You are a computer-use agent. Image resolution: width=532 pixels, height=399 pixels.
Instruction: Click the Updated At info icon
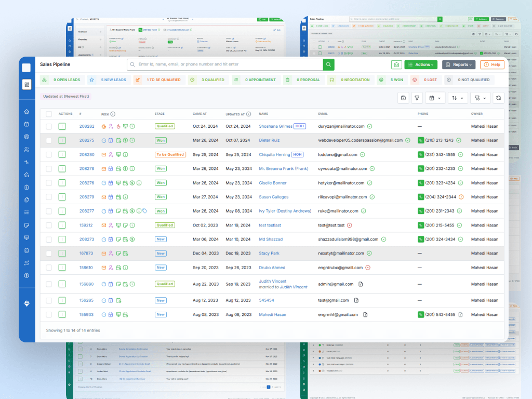tap(249, 114)
